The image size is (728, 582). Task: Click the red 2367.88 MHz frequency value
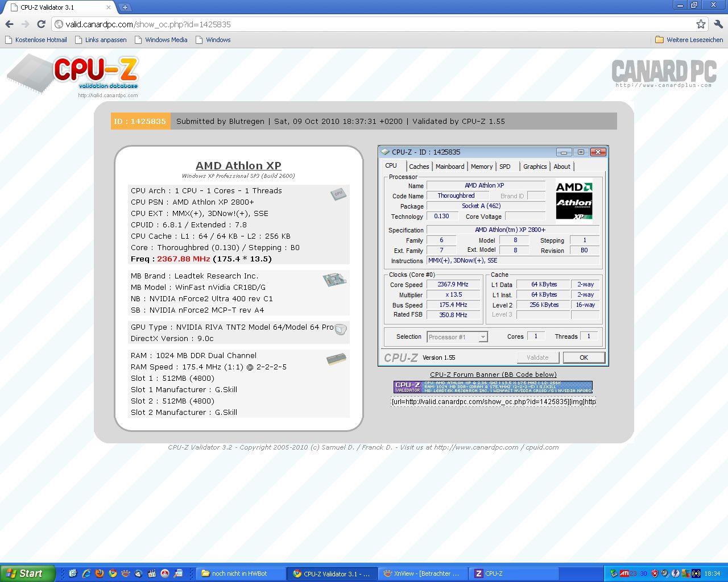184,259
